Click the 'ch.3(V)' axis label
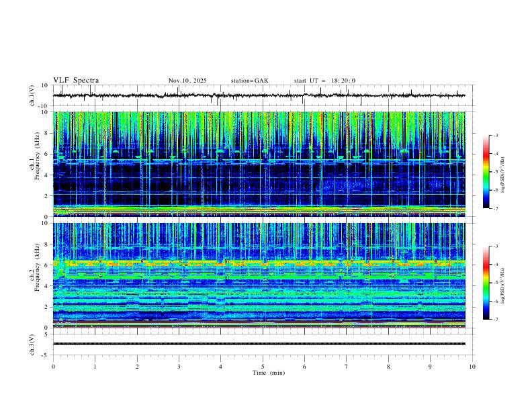The height and width of the screenshot is (411, 532). point(32,345)
